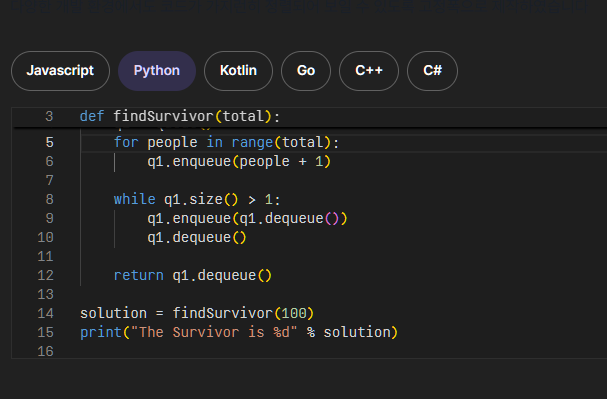Click line number 15 in the gutter
607x399 pixels.
[x=46, y=332]
